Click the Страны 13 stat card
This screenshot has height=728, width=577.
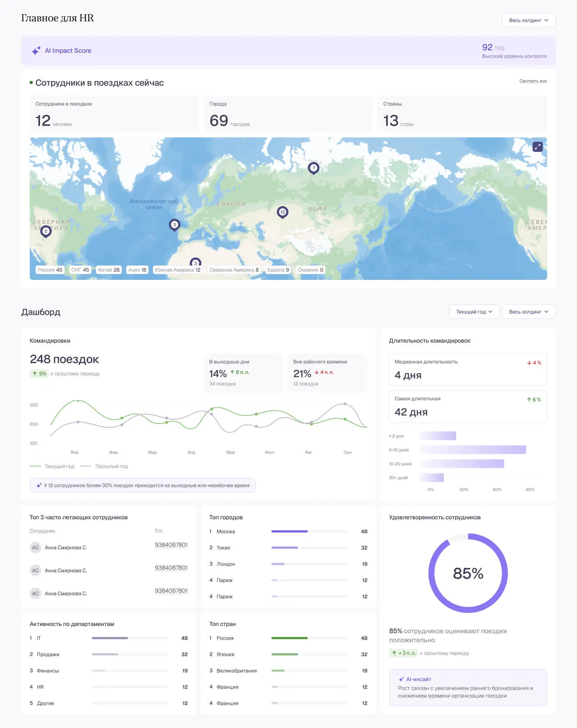tap(462, 114)
